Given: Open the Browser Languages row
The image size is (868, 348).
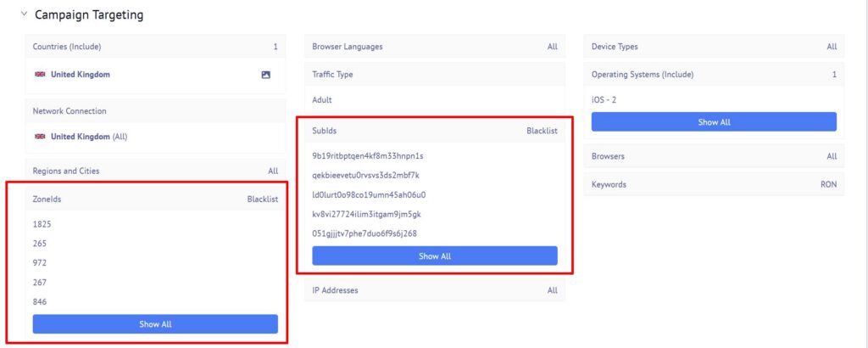Looking at the screenshot, I should point(435,47).
